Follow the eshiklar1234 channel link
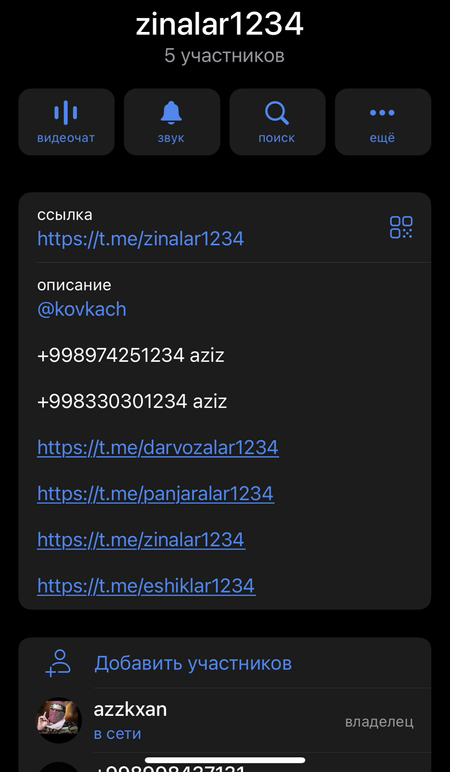 (x=146, y=586)
